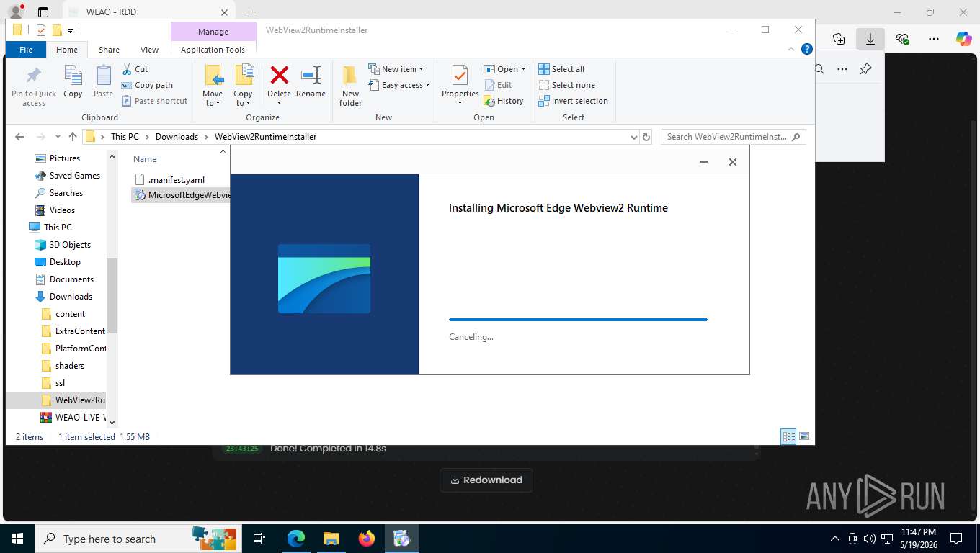Click the History ribbon option
This screenshot has height=553, width=980.
tap(503, 101)
